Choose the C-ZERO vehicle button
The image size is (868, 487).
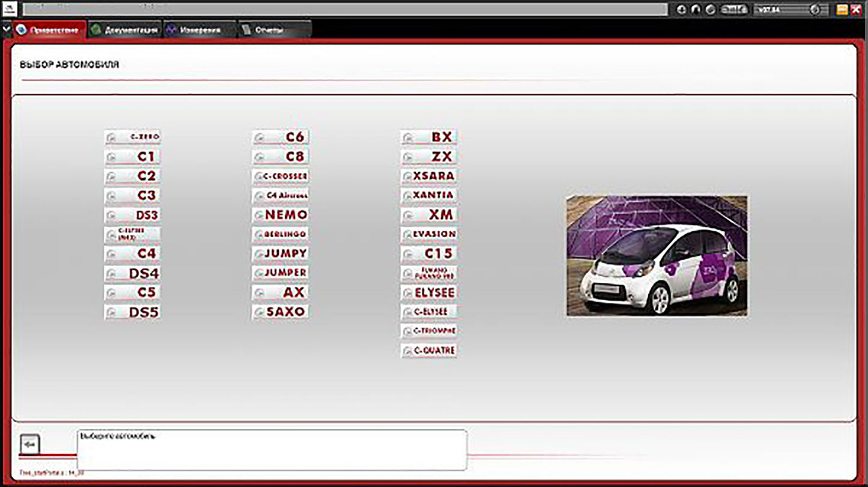(133, 137)
